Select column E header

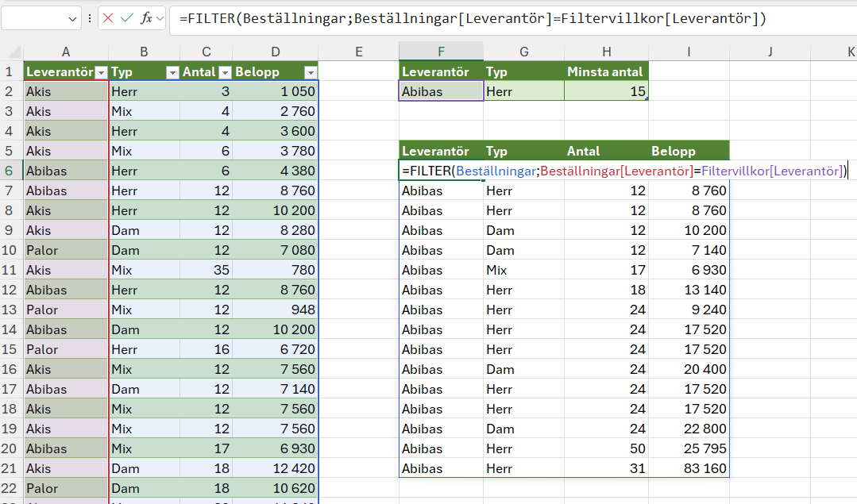point(358,52)
